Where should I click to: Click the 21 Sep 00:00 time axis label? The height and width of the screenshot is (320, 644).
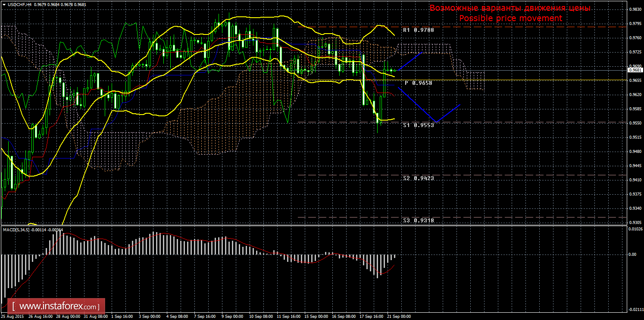[398, 316]
